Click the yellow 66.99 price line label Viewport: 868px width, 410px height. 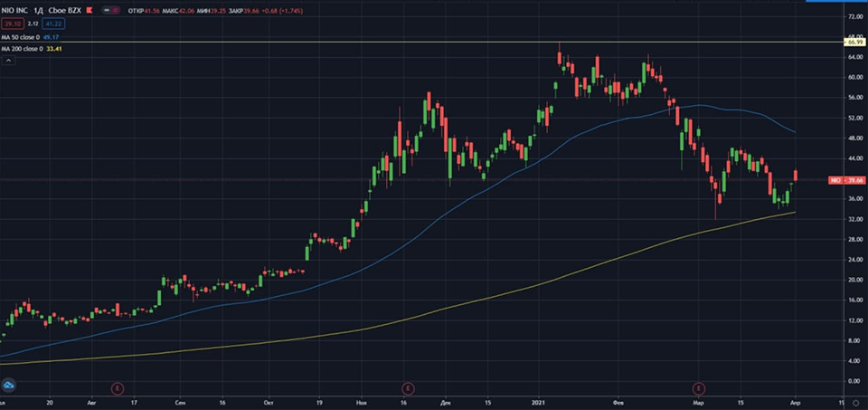pyautogui.click(x=854, y=43)
